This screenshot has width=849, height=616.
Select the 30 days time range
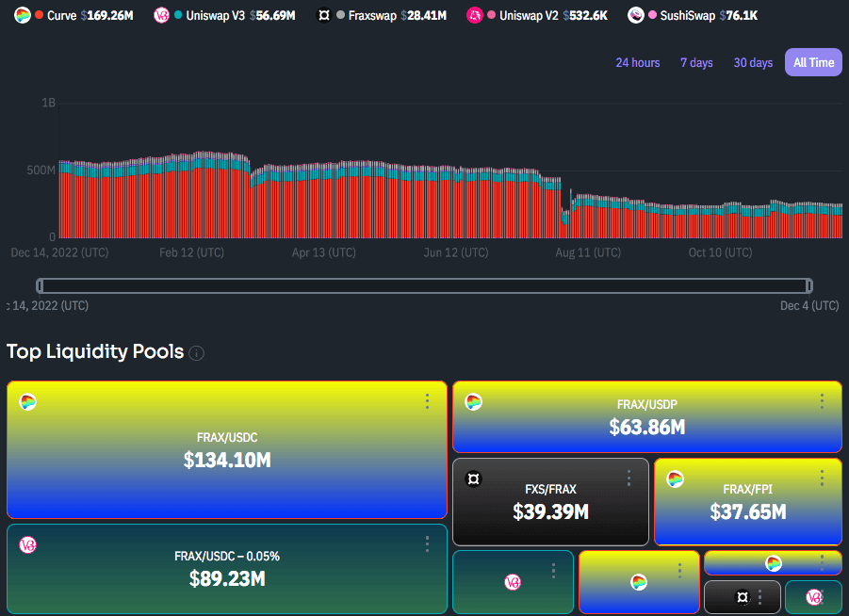753,63
